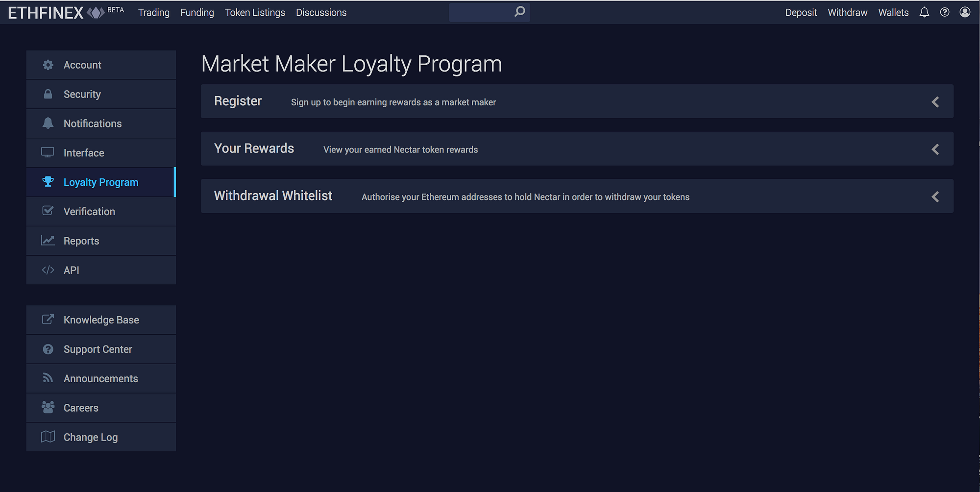The image size is (980, 492).
Task: Click the Withdrawal Whitelist section heading
Action: coord(273,196)
